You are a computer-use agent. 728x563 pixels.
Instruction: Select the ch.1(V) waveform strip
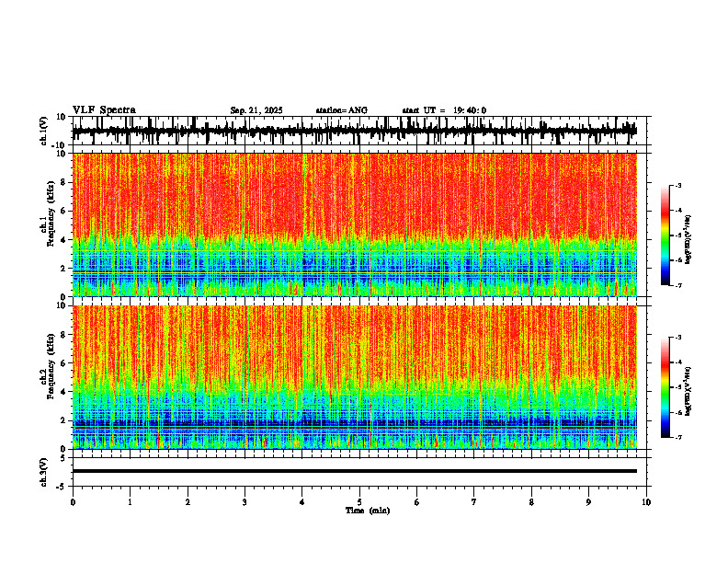point(354,131)
